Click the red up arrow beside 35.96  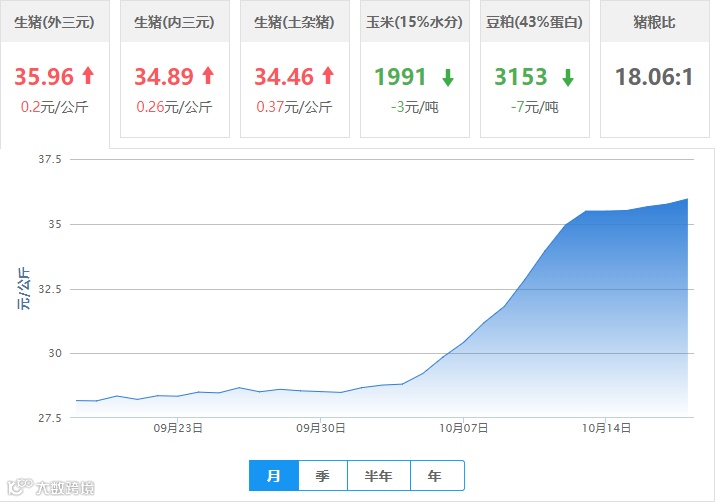click(x=88, y=76)
